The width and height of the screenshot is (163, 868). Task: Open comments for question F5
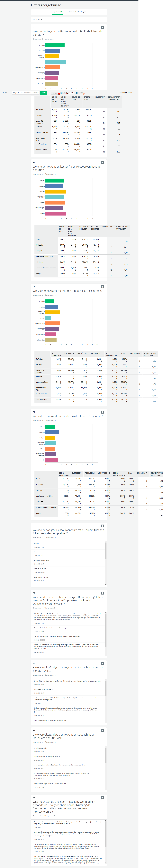[x=103, y=526]
